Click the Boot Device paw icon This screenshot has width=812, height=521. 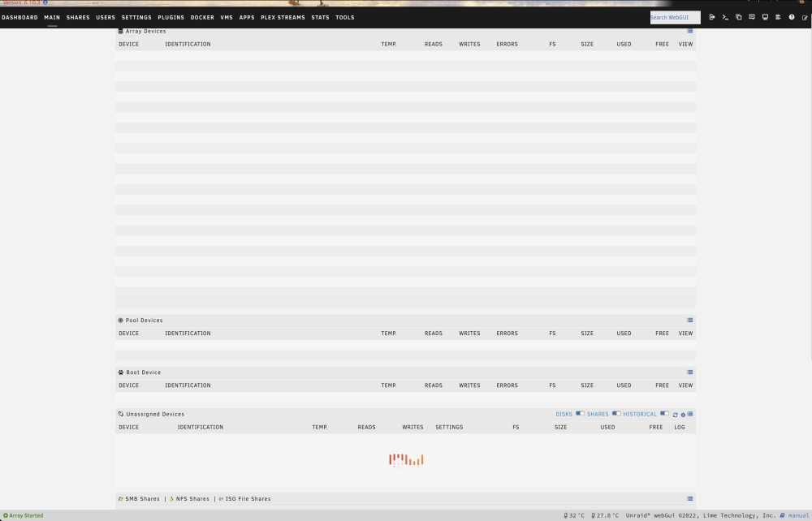coord(121,372)
